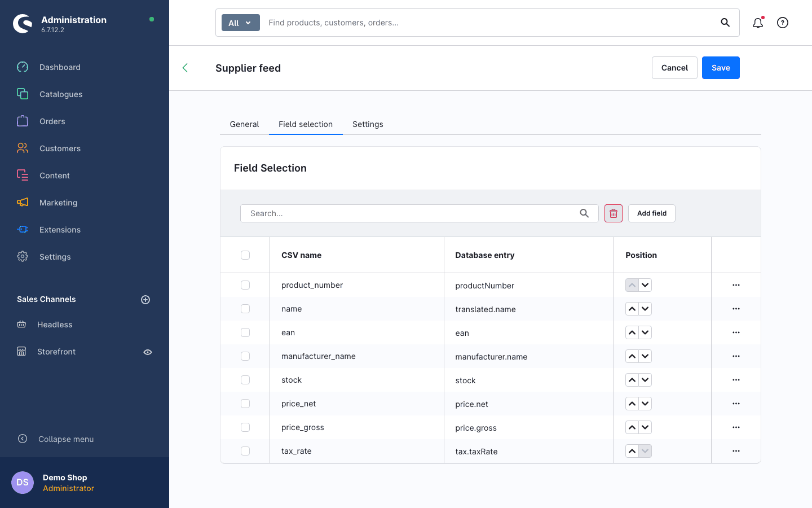Click the red delete fields trash button
The image size is (812, 508).
click(614, 213)
